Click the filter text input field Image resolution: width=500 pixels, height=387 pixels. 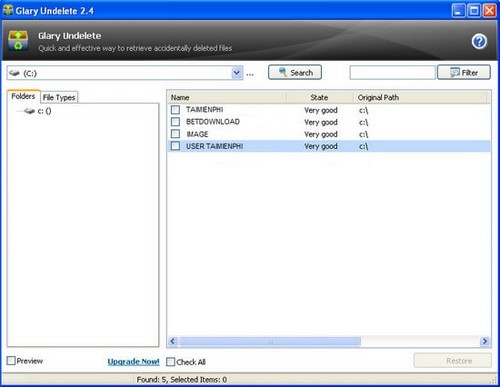point(392,72)
